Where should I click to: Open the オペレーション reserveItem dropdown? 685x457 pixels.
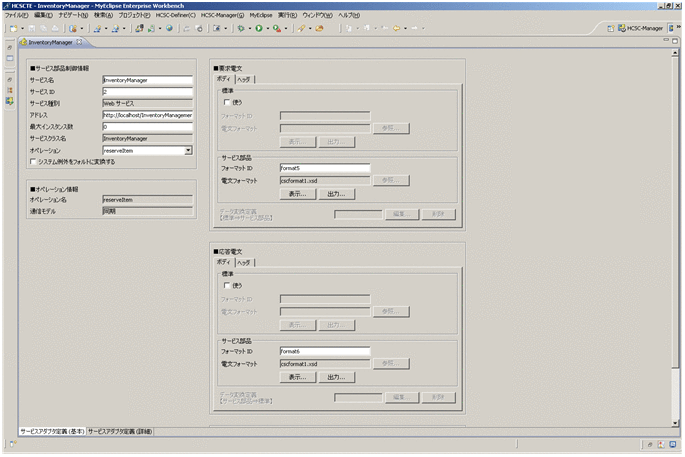coord(188,150)
